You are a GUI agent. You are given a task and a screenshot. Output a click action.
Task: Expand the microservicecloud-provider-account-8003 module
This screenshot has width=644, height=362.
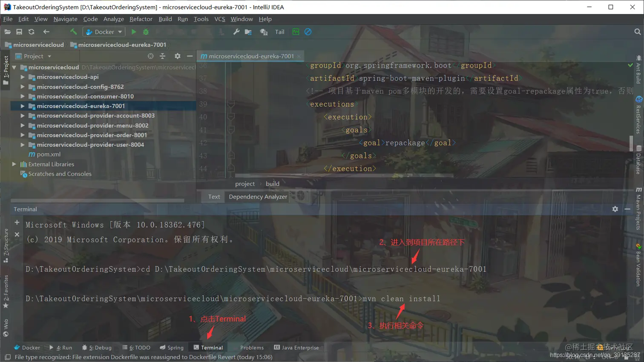coord(23,116)
